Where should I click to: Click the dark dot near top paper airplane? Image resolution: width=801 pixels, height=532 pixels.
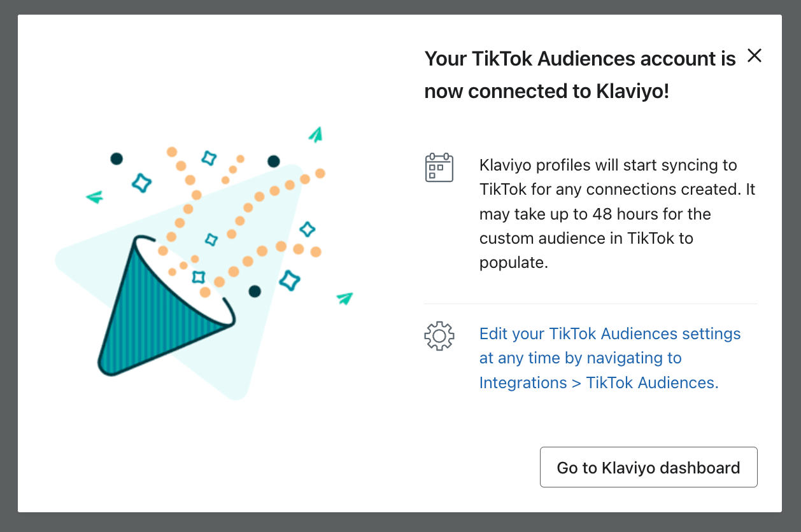pos(274,161)
